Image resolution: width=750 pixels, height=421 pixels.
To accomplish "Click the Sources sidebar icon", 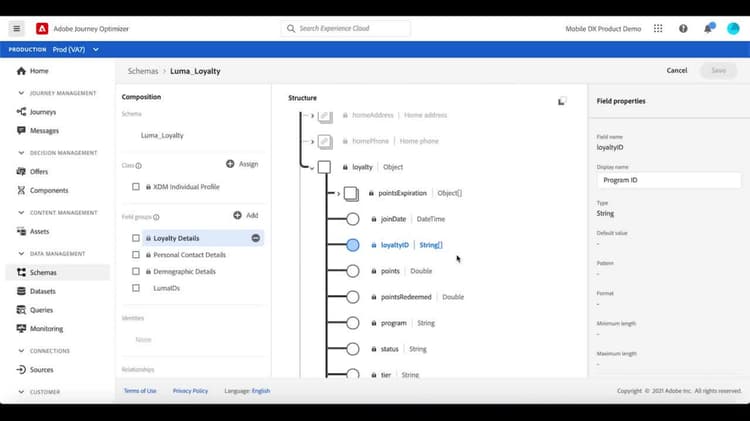I will (x=21, y=370).
